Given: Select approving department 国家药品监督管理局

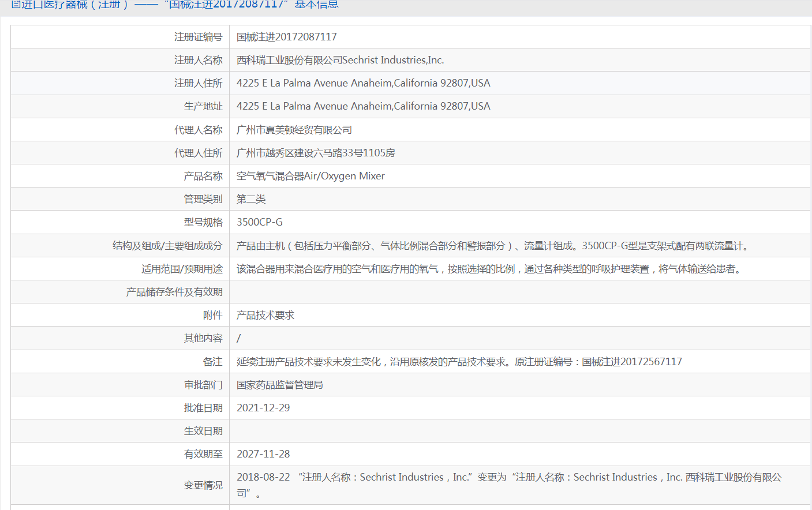Looking at the screenshot, I should [x=280, y=385].
